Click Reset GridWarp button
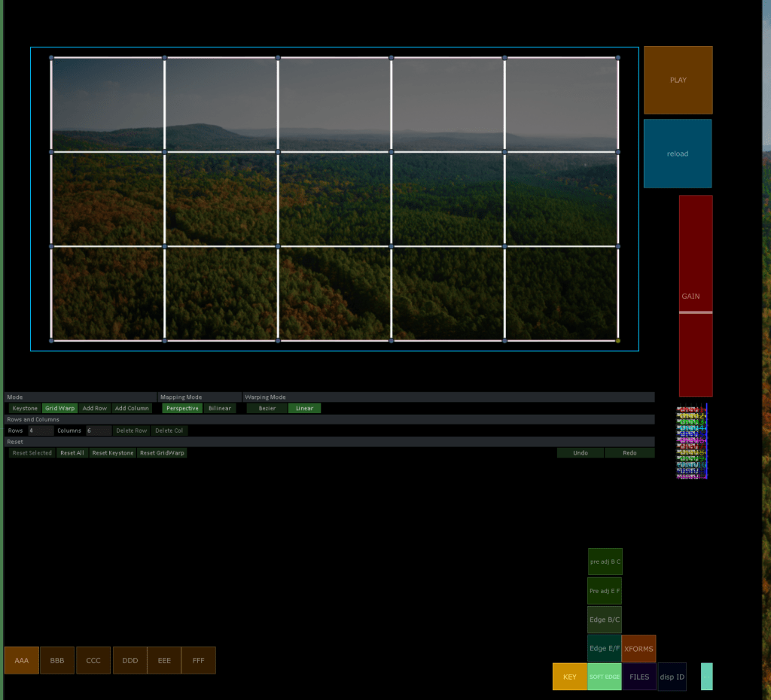Image resolution: width=771 pixels, height=700 pixels. click(162, 453)
